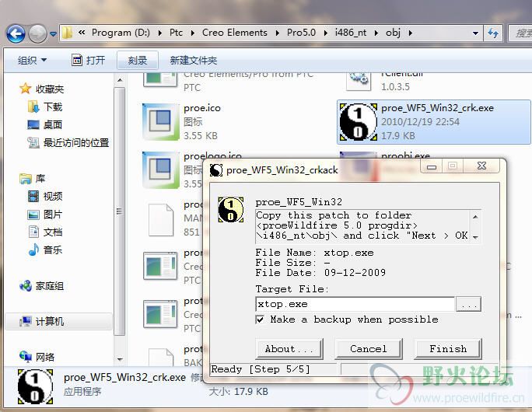Viewport: 532px width, 412px height.
Task: Select 库 in the navigation pane
Action: [40, 178]
